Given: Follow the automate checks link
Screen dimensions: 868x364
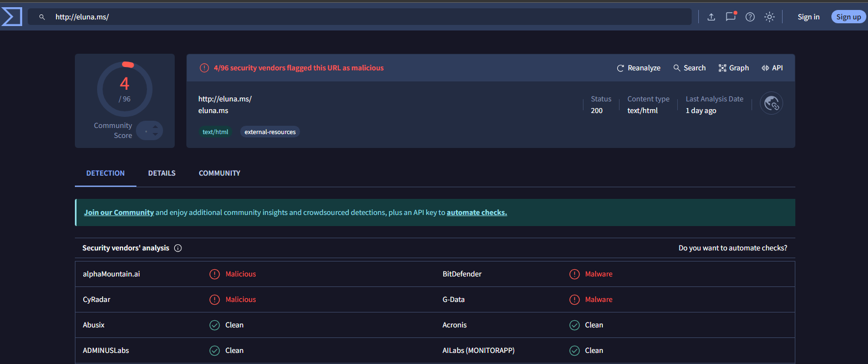Looking at the screenshot, I should tap(477, 213).
